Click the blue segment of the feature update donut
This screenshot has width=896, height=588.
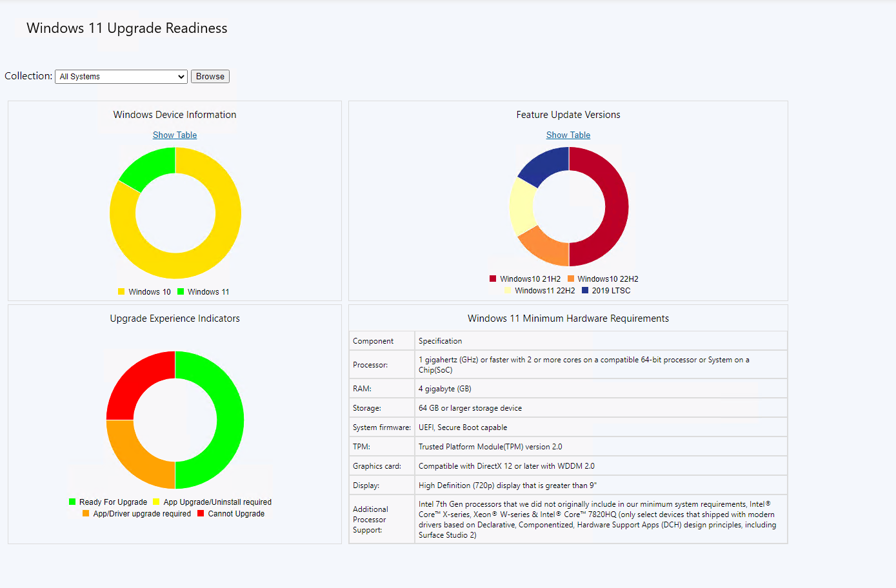pyautogui.click(x=545, y=164)
